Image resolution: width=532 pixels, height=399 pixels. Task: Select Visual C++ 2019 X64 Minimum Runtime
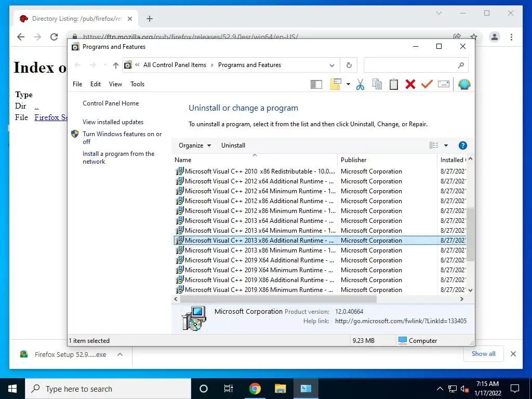pyautogui.click(x=320, y=270)
